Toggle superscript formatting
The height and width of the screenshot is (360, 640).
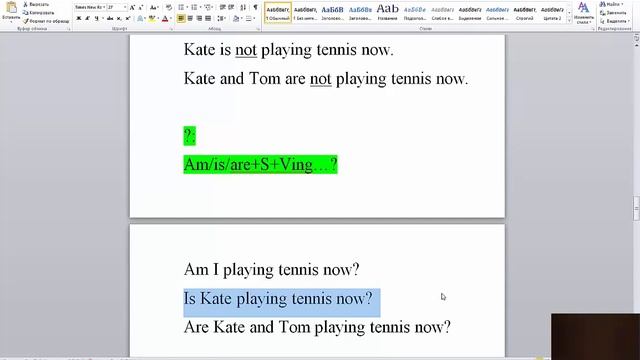coord(128,18)
